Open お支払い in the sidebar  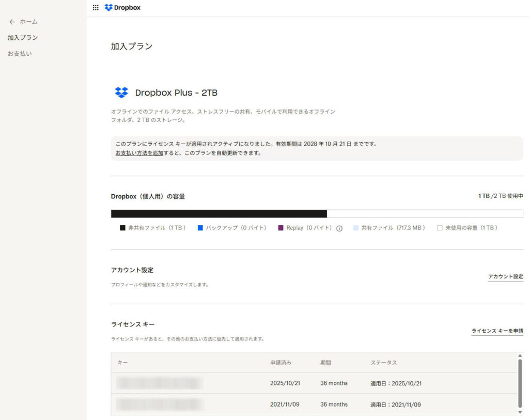point(20,54)
